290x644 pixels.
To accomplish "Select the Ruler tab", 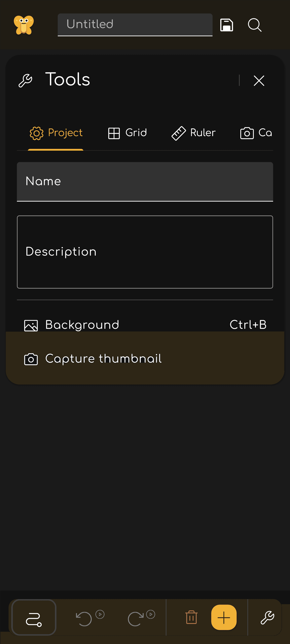I will click(193, 133).
